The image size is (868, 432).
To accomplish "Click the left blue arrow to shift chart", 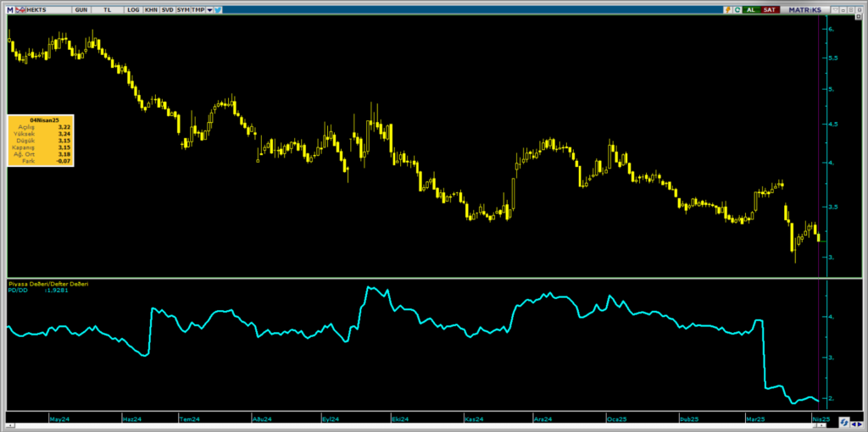I will 853,424.
